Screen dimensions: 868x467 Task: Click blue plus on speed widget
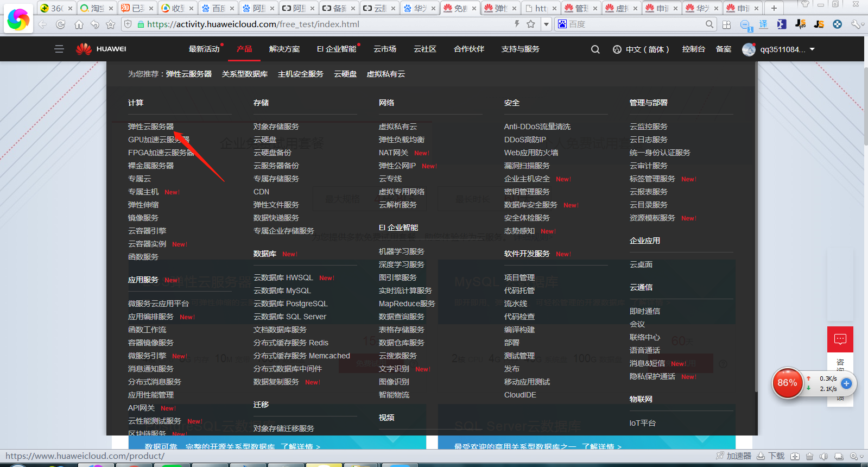pos(846,383)
